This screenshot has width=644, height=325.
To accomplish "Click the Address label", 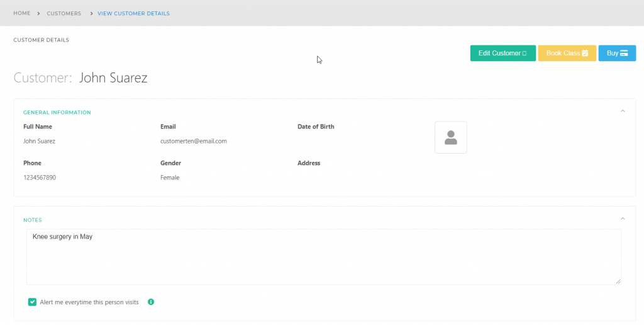I will [x=309, y=163].
